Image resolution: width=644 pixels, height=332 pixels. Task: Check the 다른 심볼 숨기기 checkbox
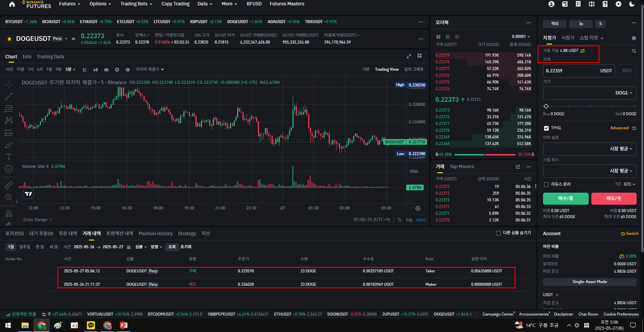tap(498, 233)
